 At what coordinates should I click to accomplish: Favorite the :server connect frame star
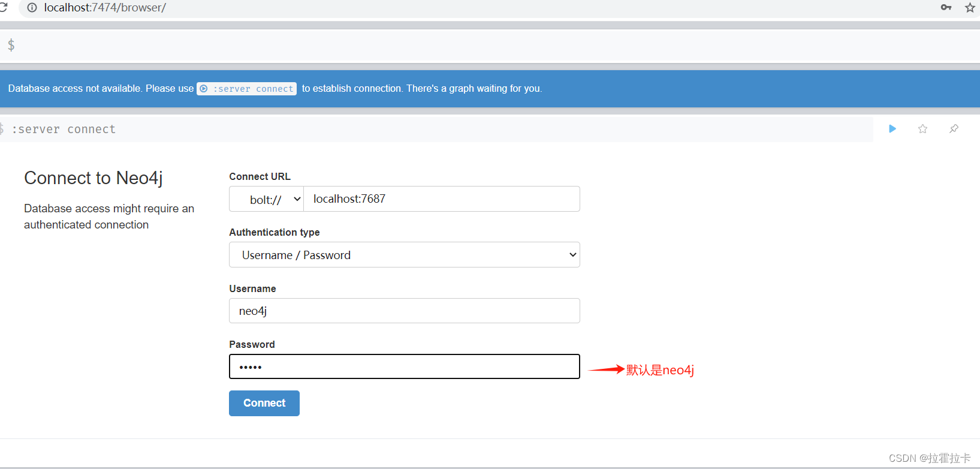tap(923, 129)
